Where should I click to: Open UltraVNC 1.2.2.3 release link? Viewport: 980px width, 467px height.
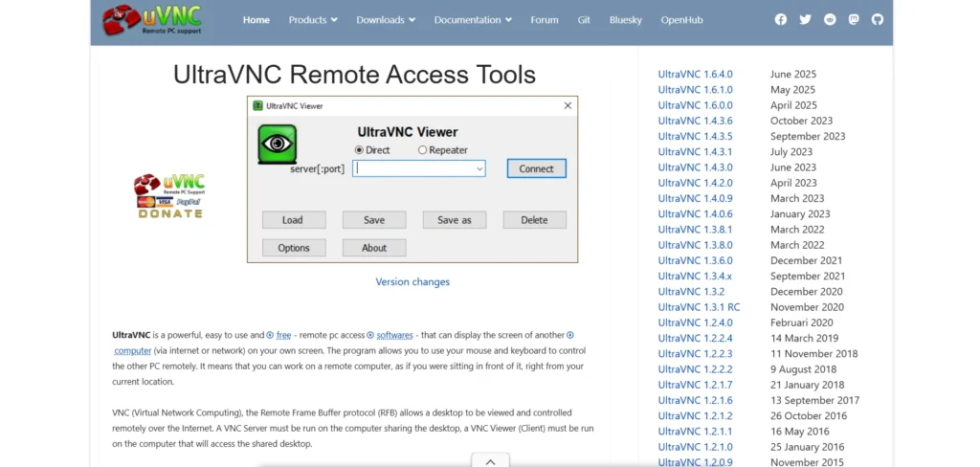pos(695,354)
